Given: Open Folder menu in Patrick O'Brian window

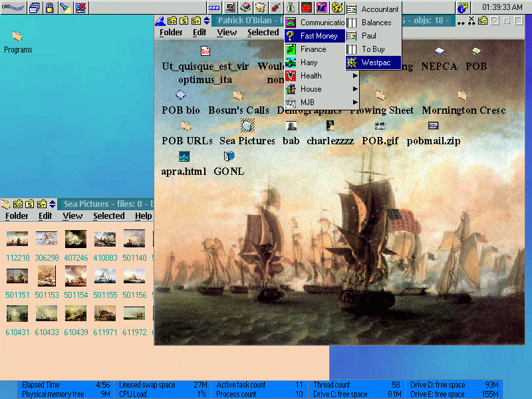Looking at the screenshot, I should pyautogui.click(x=171, y=32).
